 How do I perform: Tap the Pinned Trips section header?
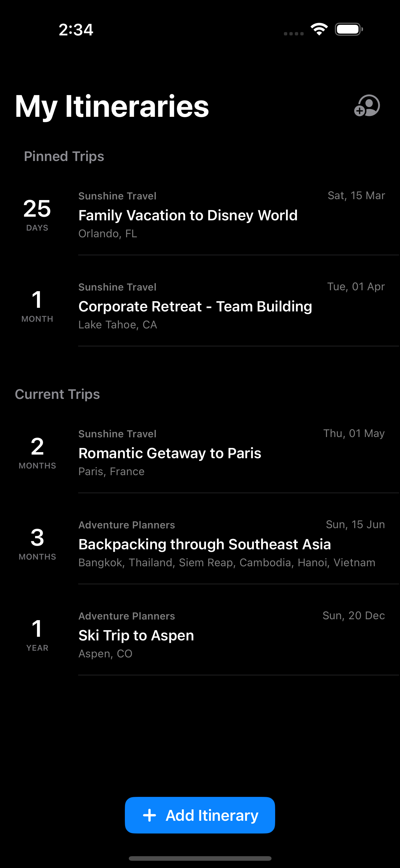tap(64, 156)
